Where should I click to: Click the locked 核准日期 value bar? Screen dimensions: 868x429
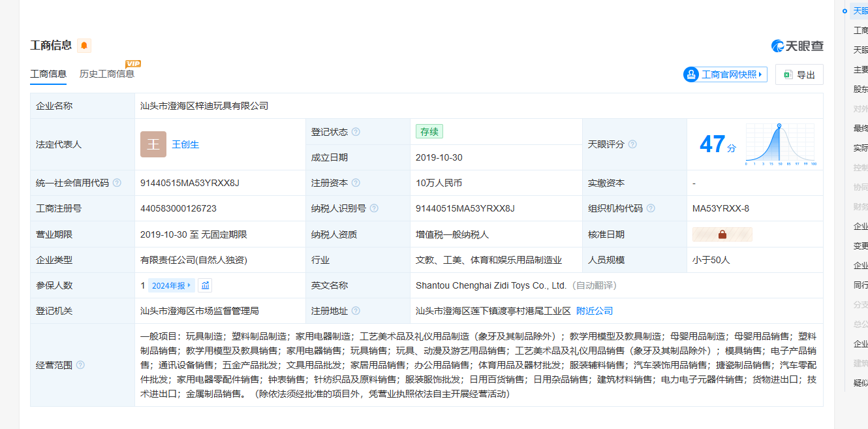(722, 234)
